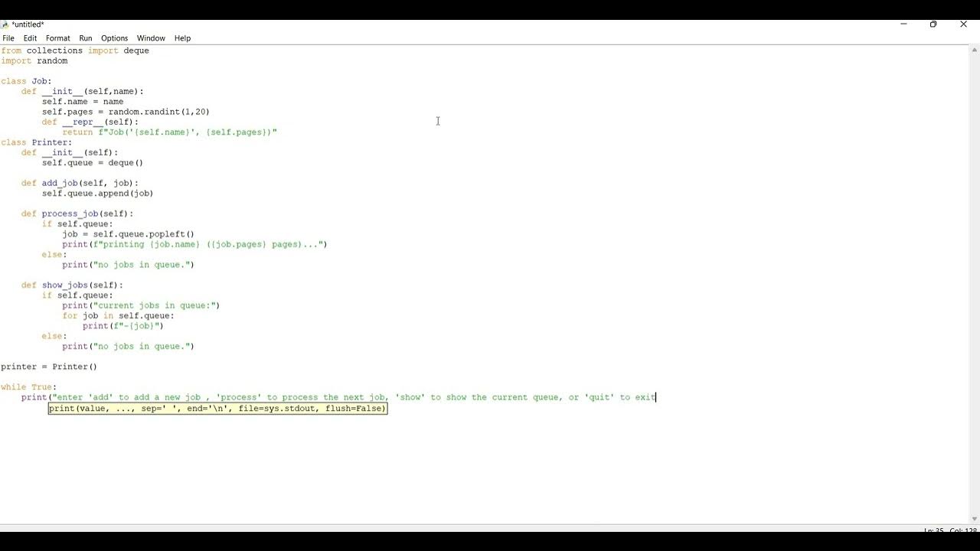Screen dimensions: 980x551
Task: Click the 'def __repr__(self):' line
Action: 90,122
